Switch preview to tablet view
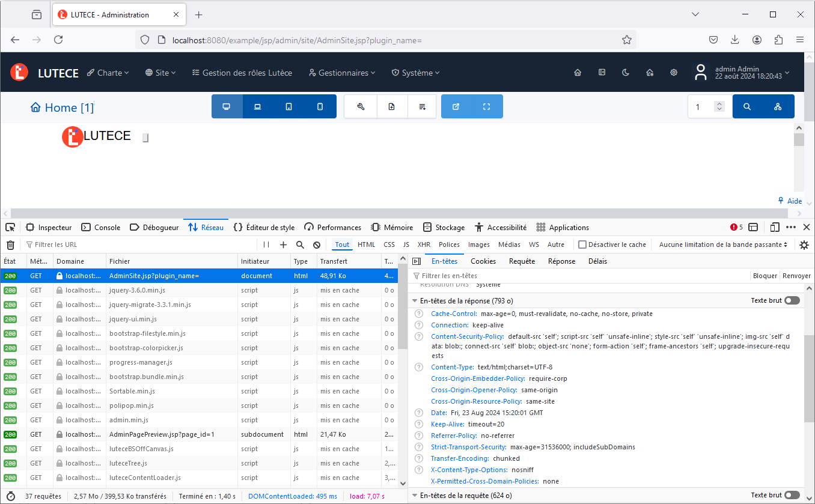The height and width of the screenshot is (504, 815). click(288, 106)
